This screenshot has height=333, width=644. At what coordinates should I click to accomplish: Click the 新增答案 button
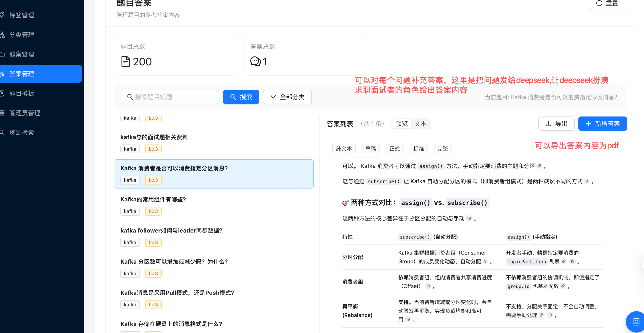point(602,124)
